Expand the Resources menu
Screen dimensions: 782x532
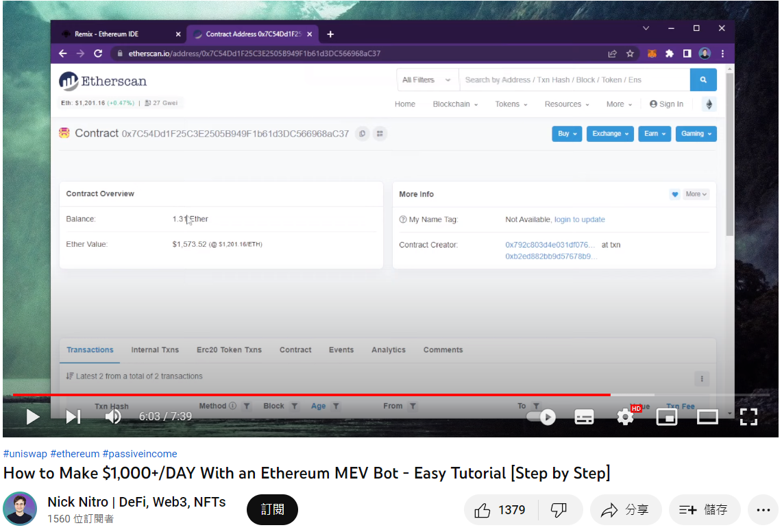(567, 104)
